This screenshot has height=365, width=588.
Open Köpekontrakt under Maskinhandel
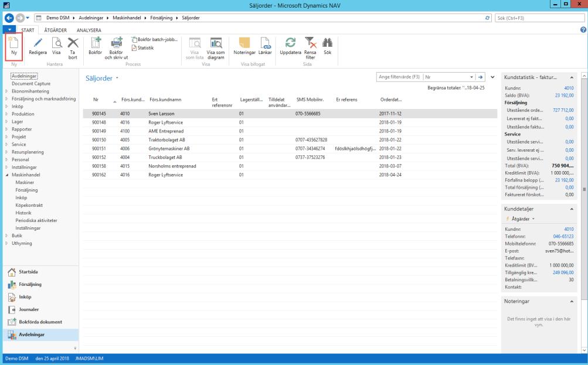pyautogui.click(x=29, y=206)
